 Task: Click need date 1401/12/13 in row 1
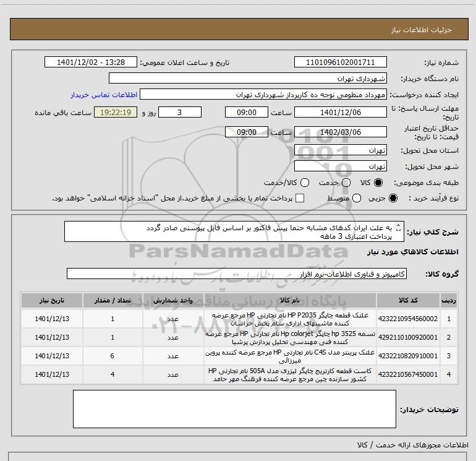(52, 319)
